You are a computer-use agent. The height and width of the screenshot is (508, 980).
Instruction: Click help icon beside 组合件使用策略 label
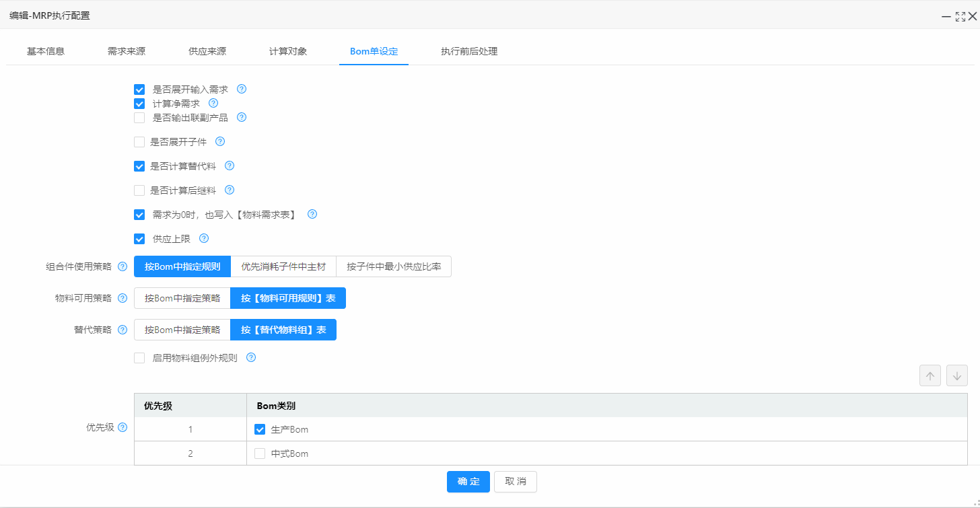coord(123,266)
